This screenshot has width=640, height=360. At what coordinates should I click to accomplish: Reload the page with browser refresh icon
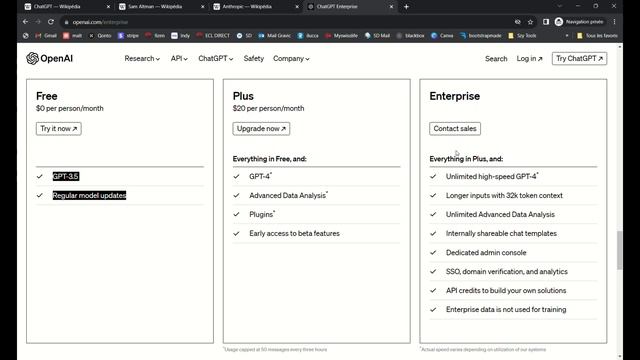click(51, 22)
